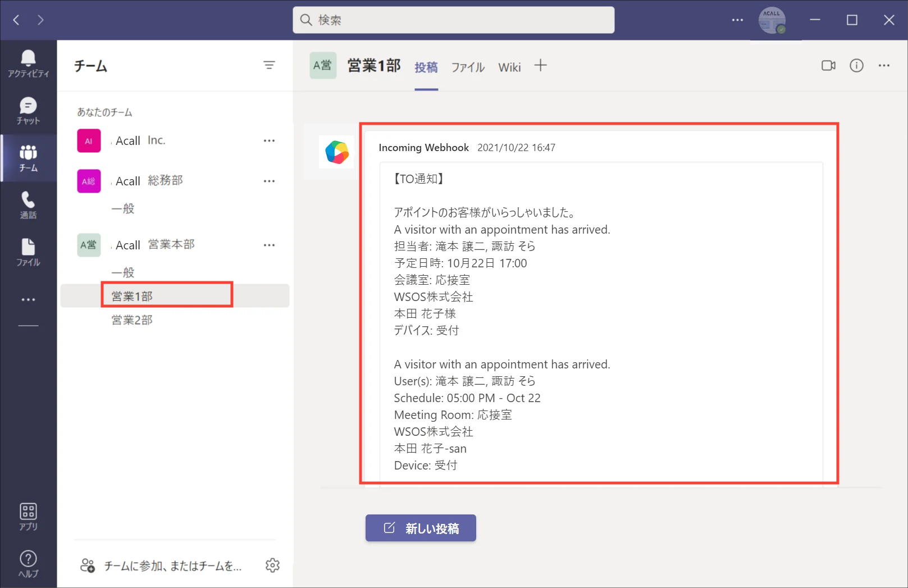Start a meeting with video camera icon
Viewport: 908px width, 588px height.
point(828,66)
